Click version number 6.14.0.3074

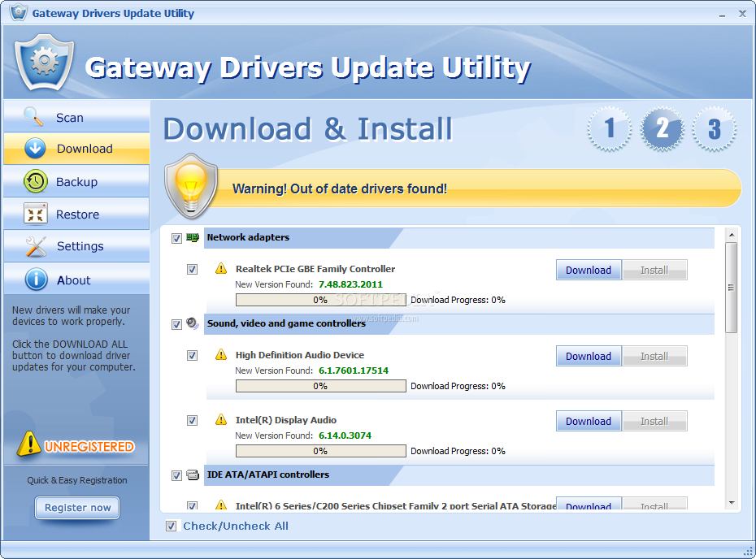(345, 435)
